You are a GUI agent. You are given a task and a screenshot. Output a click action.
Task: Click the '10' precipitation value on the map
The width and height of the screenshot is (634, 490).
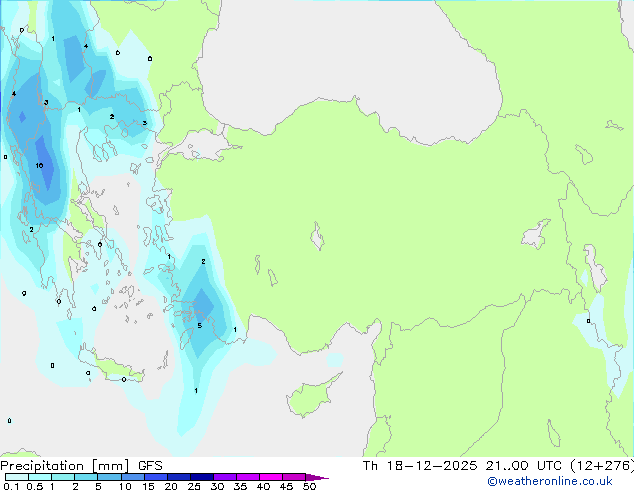[x=39, y=165]
